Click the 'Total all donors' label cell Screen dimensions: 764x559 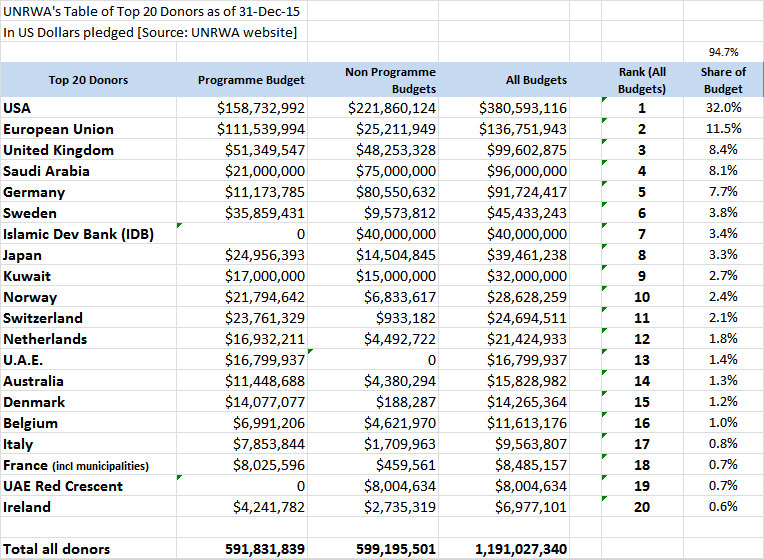tap(88, 549)
